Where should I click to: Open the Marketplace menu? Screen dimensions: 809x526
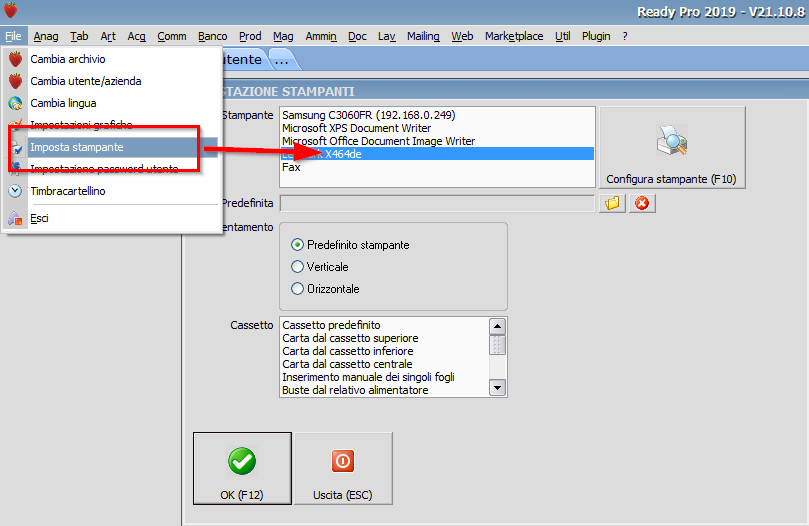click(x=514, y=36)
